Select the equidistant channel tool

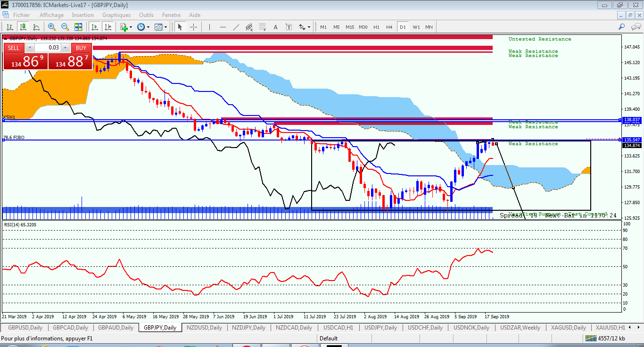249,27
